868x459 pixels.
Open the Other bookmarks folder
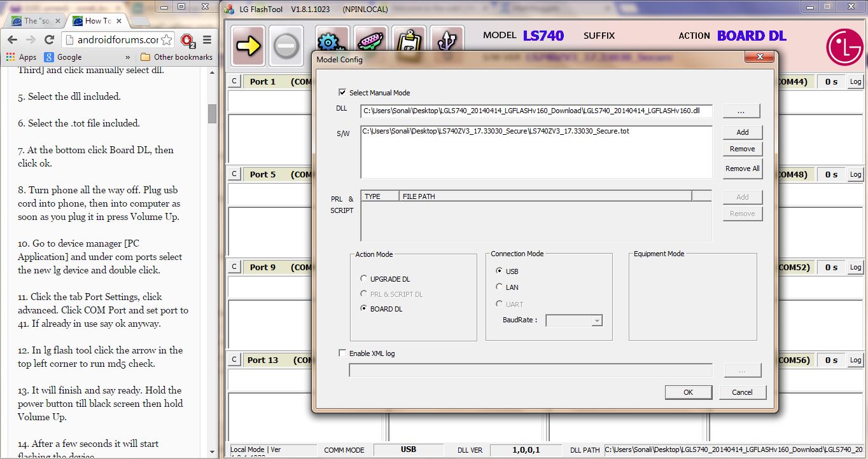point(176,57)
